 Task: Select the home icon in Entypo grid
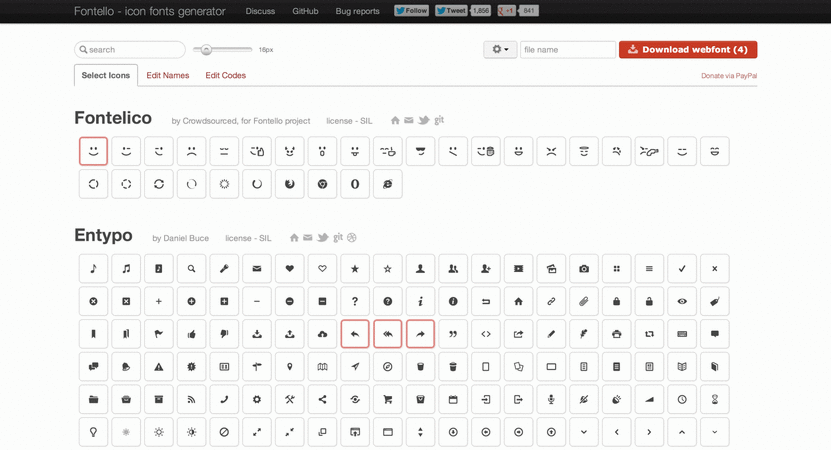click(518, 302)
